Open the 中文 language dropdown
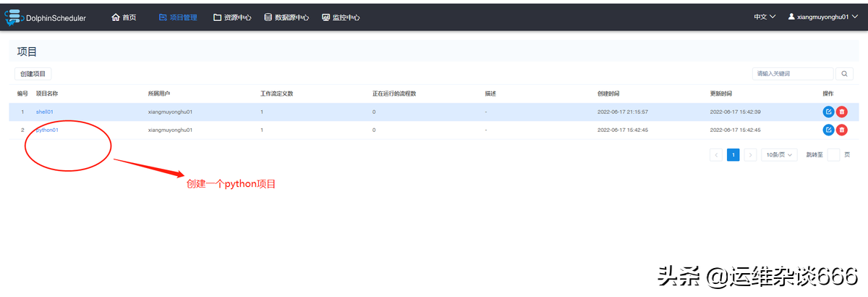 coord(765,17)
